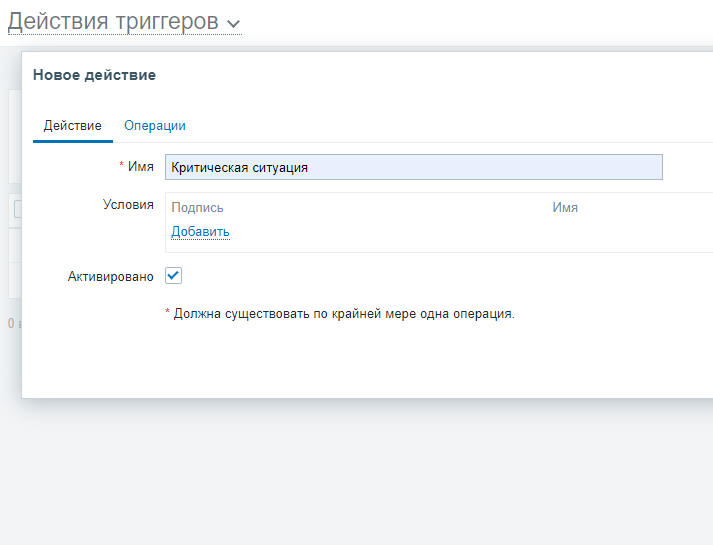This screenshot has width=713, height=545.
Task: Click the red asterisk in warning note
Action: tap(167, 313)
